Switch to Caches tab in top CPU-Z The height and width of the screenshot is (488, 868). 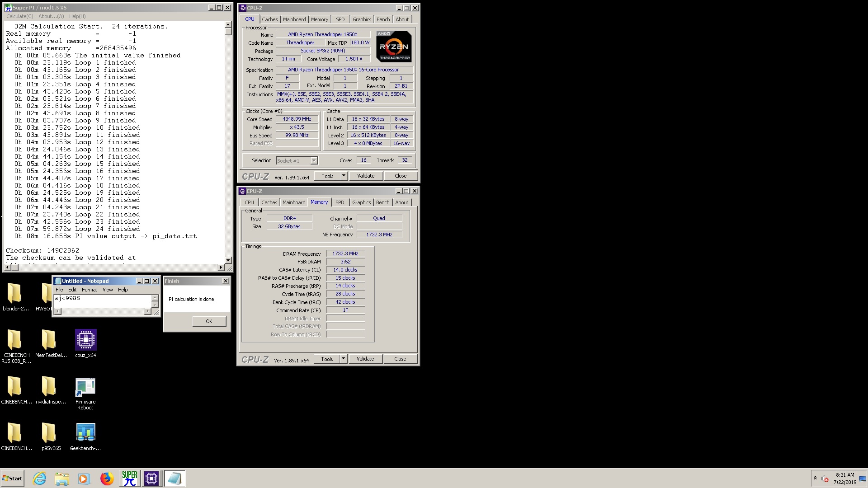click(x=270, y=19)
